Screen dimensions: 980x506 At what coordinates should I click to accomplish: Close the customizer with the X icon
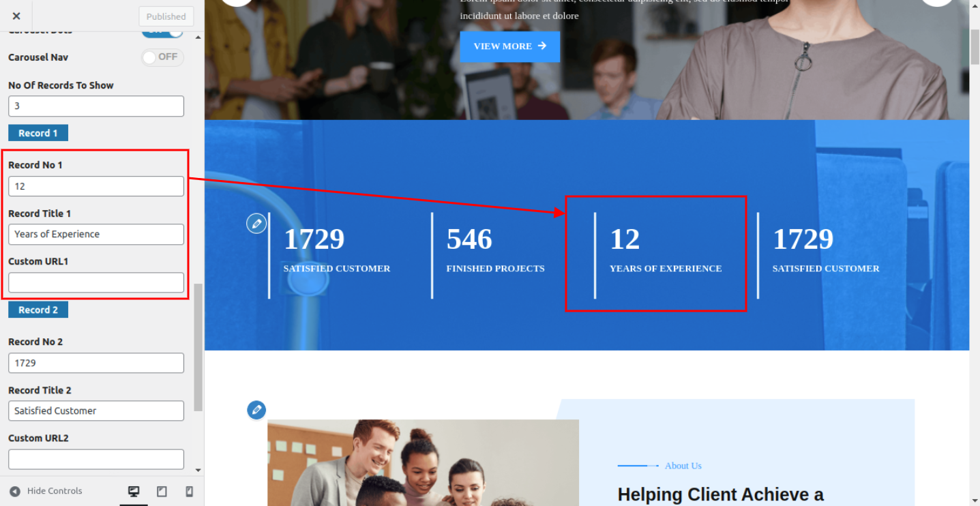pos(16,16)
